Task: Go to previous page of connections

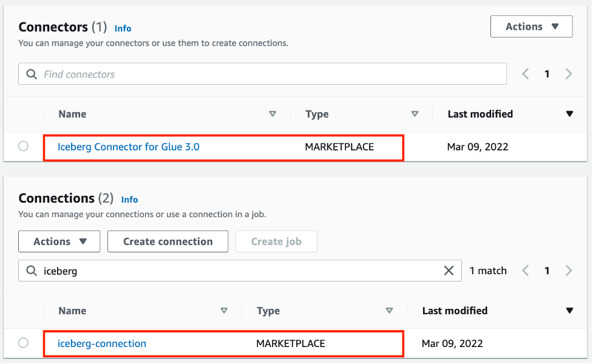Action: [526, 271]
